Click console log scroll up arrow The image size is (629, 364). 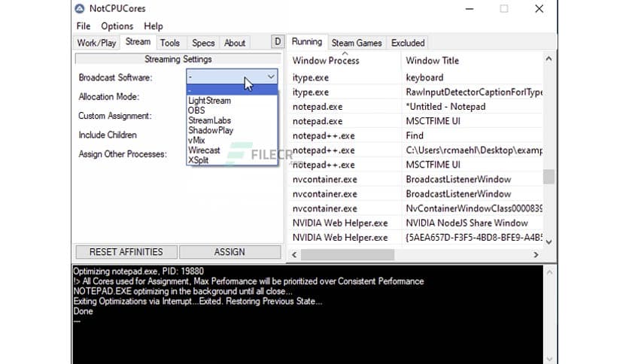(x=549, y=272)
